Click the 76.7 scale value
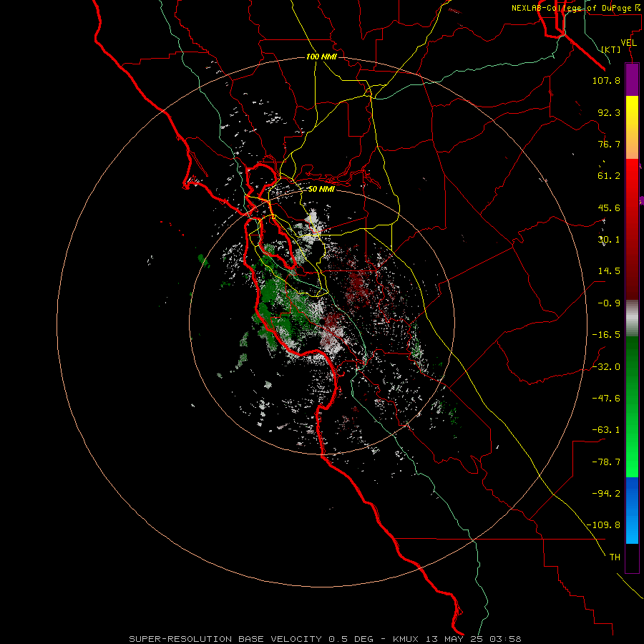Image resolution: width=644 pixels, height=644 pixels. 609,144
